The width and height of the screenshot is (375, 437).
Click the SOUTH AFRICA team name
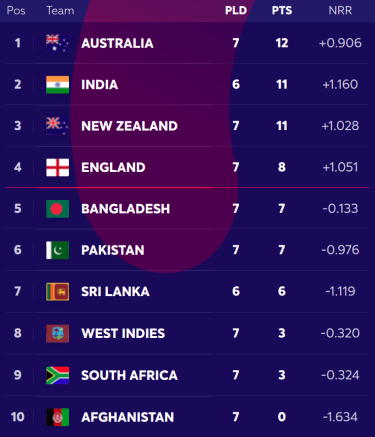[x=129, y=375]
